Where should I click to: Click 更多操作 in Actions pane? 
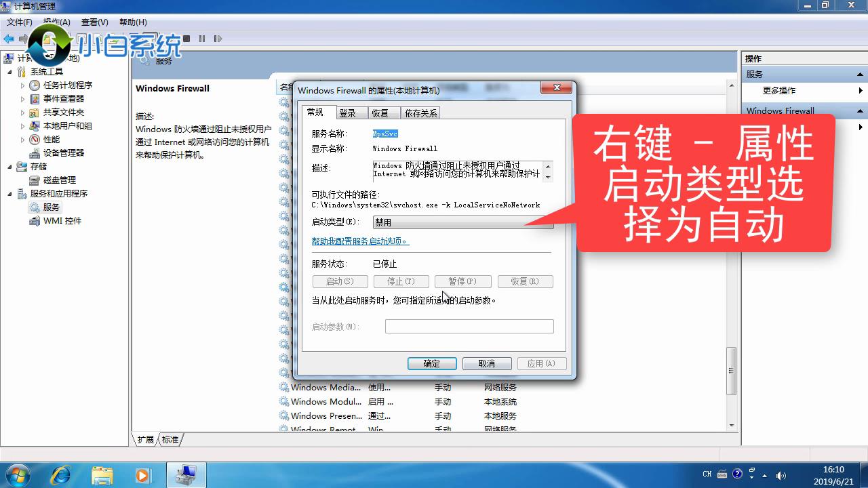(779, 91)
